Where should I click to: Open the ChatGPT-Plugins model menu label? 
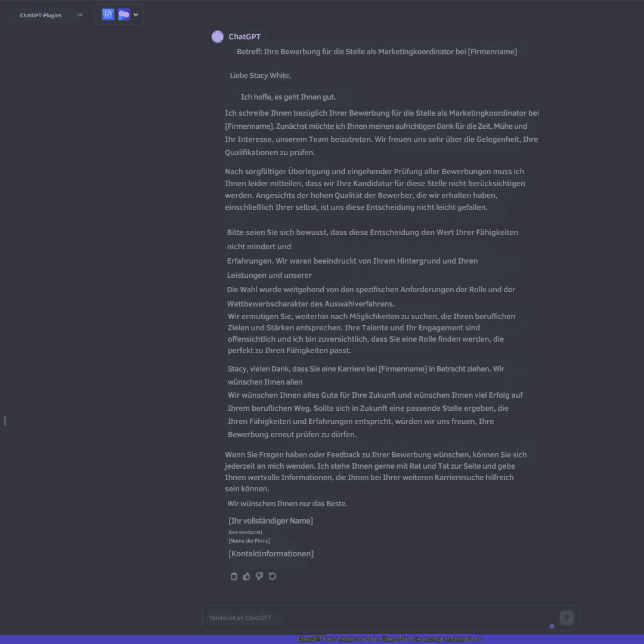[x=41, y=15]
